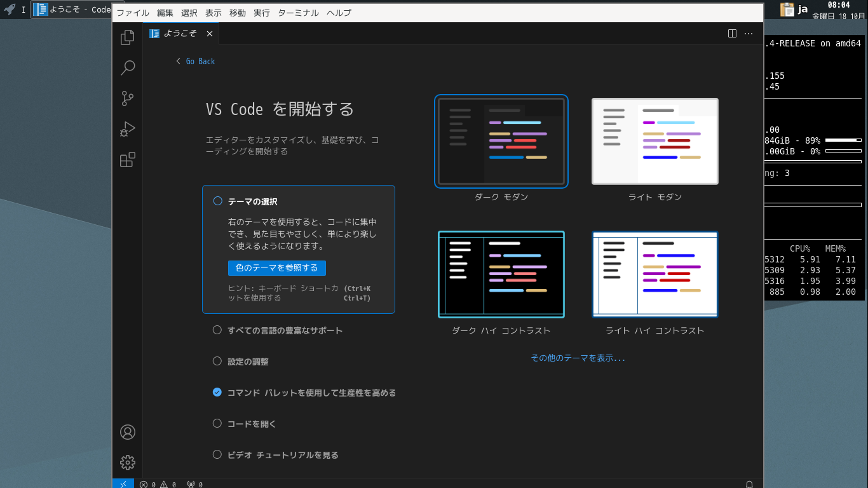The image size is (868, 488).
Task: Open the Accounts menu in the activity bar
Action: pyautogui.click(x=128, y=432)
